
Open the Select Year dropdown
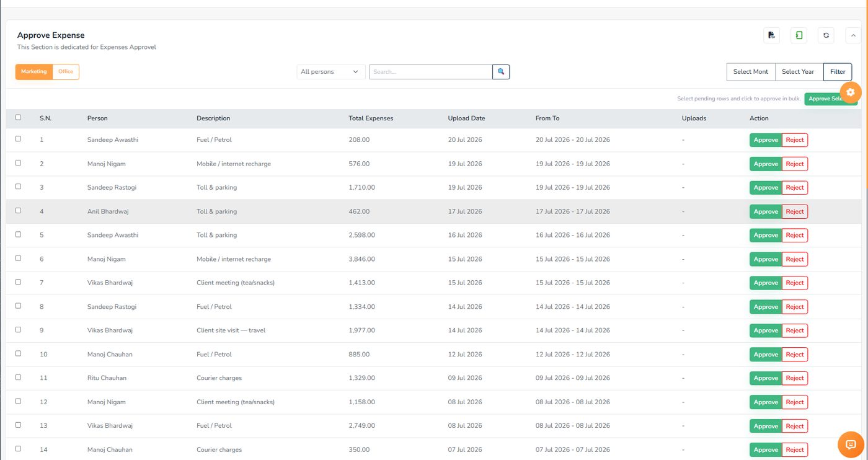click(x=799, y=72)
